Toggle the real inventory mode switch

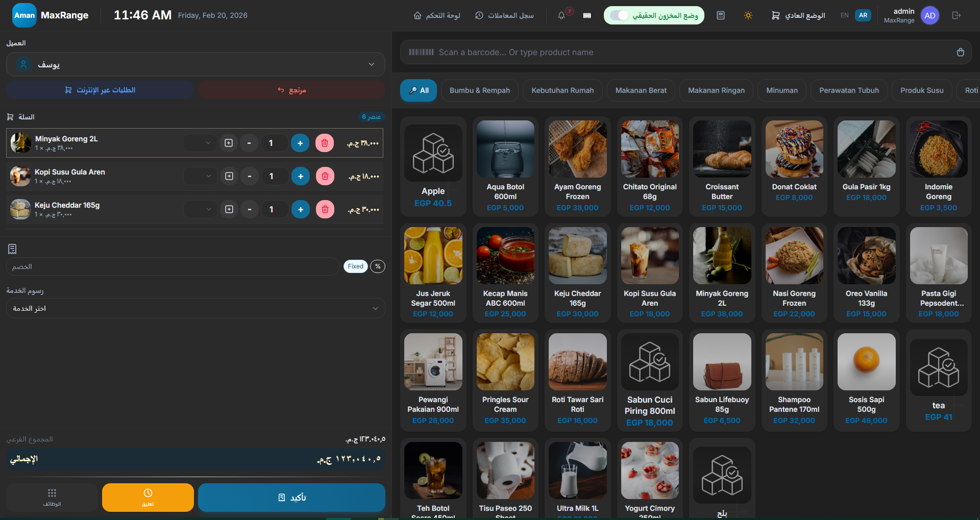click(x=620, y=15)
